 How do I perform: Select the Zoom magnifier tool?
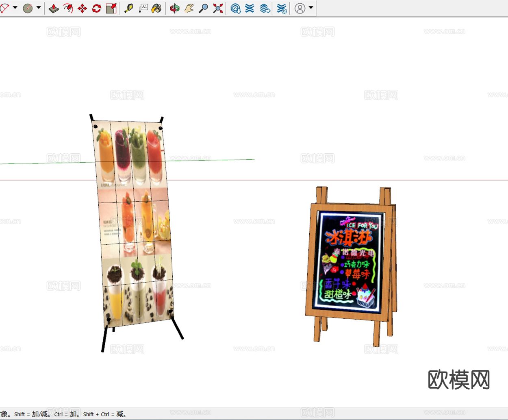coord(203,8)
